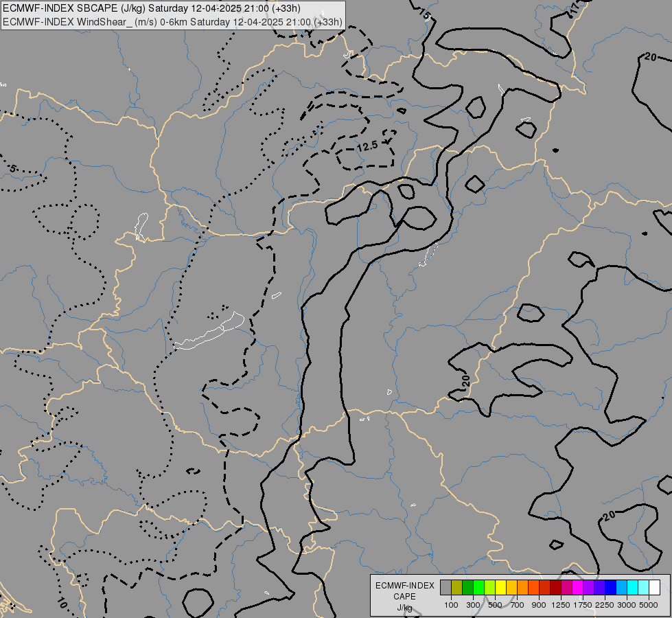
Task: Click the olive swatch in the CAPE legend
Action: (x=457, y=587)
